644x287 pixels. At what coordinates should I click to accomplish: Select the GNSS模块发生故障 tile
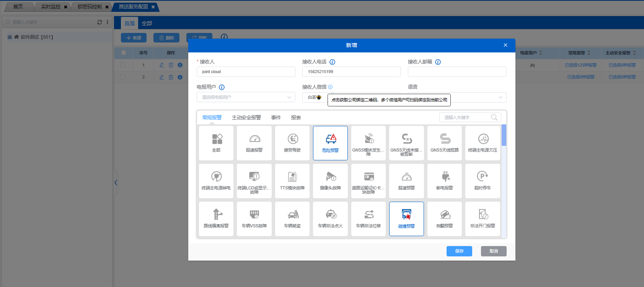368,143
